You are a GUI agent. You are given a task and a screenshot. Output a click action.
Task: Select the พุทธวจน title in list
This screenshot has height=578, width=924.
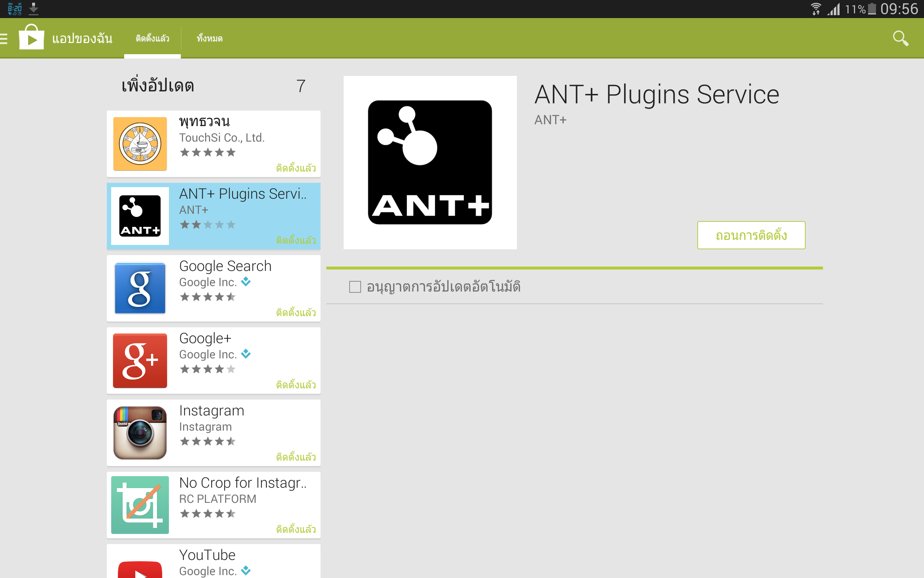coord(204,122)
